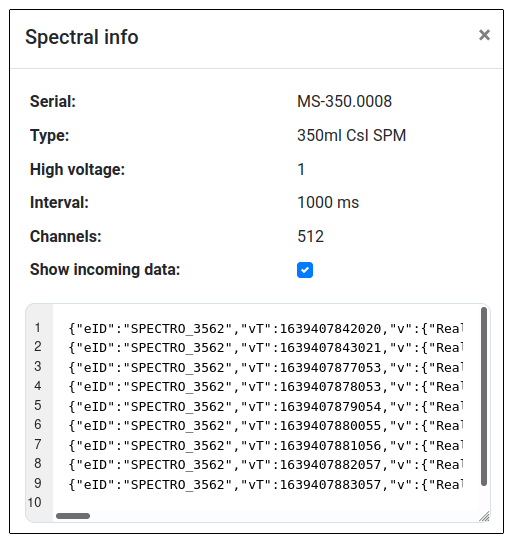
Task: Click the resize grip of data textarea
Action: tap(484, 516)
